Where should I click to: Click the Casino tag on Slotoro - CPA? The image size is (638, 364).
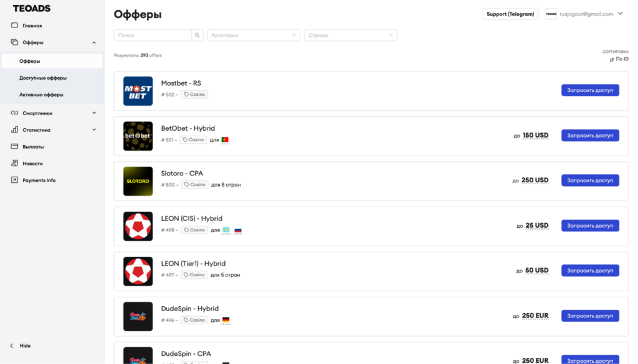[x=194, y=184]
